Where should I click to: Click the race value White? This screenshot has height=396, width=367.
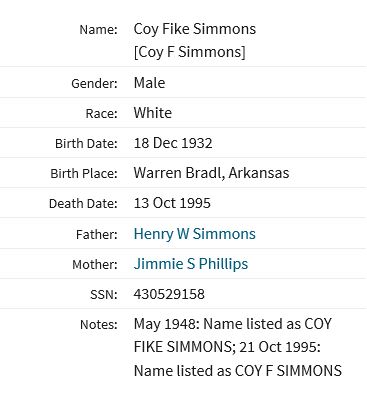(x=153, y=113)
